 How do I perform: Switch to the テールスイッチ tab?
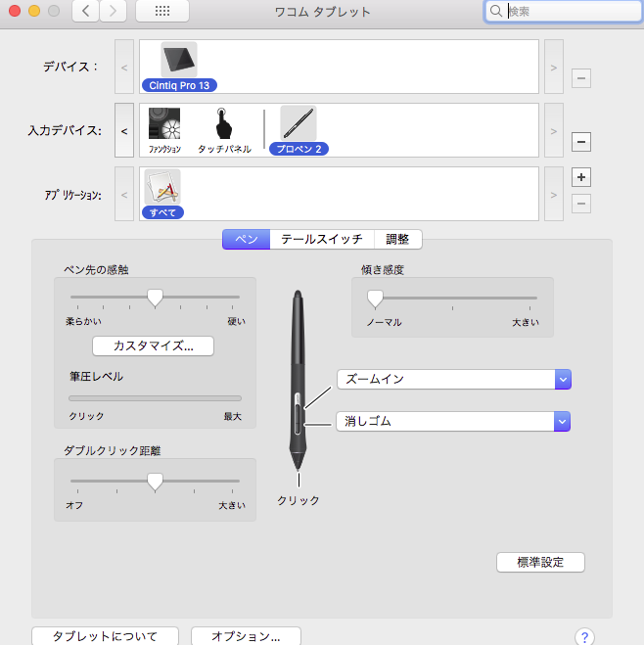coord(321,239)
